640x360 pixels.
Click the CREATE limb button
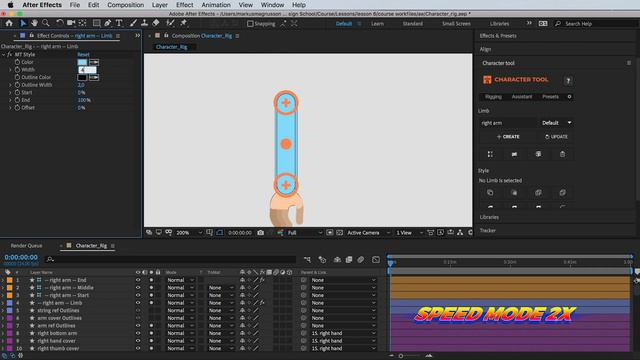tap(508, 137)
